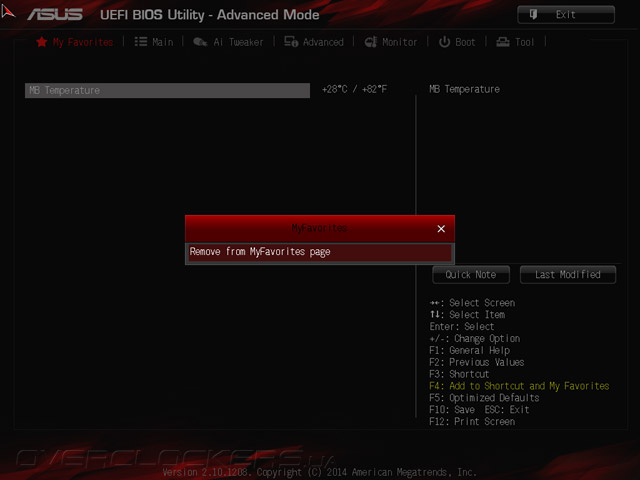Click the list icon beside Main
640x480 pixels.
(141, 42)
